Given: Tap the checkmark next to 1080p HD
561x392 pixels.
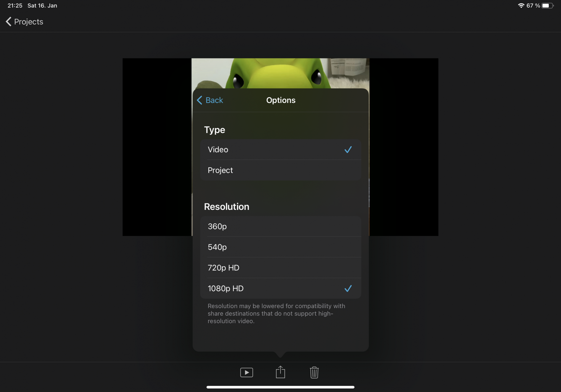Looking at the screenshot, I should [x=348, y=288].
